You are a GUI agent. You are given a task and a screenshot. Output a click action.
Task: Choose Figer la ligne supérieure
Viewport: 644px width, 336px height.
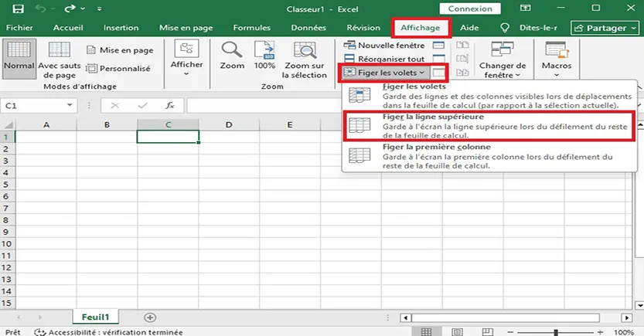click(x=489, y=126)
